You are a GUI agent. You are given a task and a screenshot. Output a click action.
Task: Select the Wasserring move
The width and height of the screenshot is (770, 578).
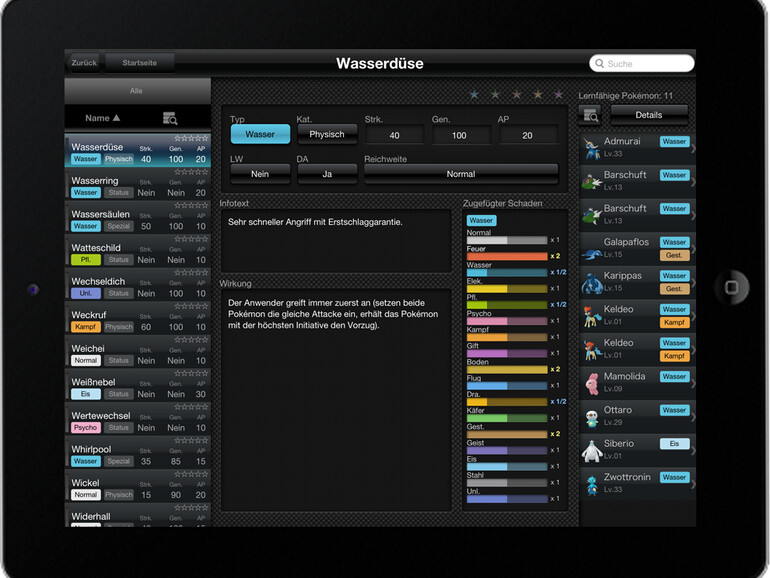coord(138,185)
